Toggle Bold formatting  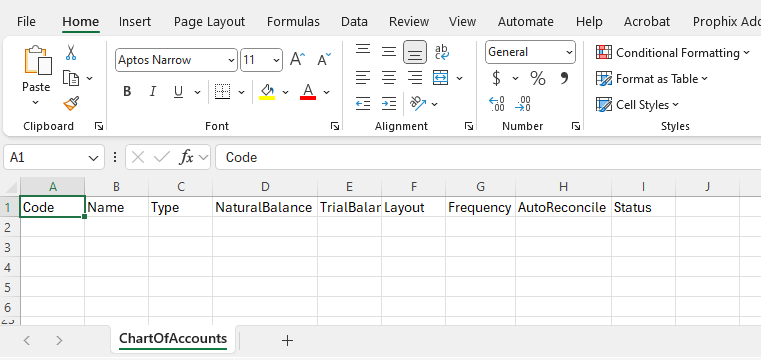[127, 91]
